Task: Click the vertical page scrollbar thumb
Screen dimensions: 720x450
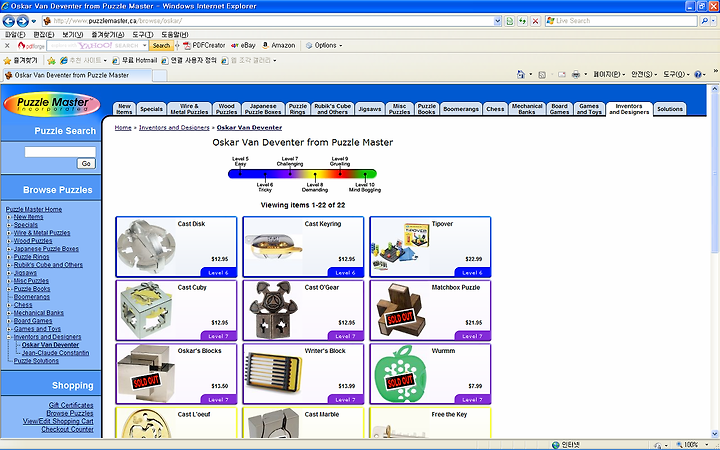Action: click(714, 172)
